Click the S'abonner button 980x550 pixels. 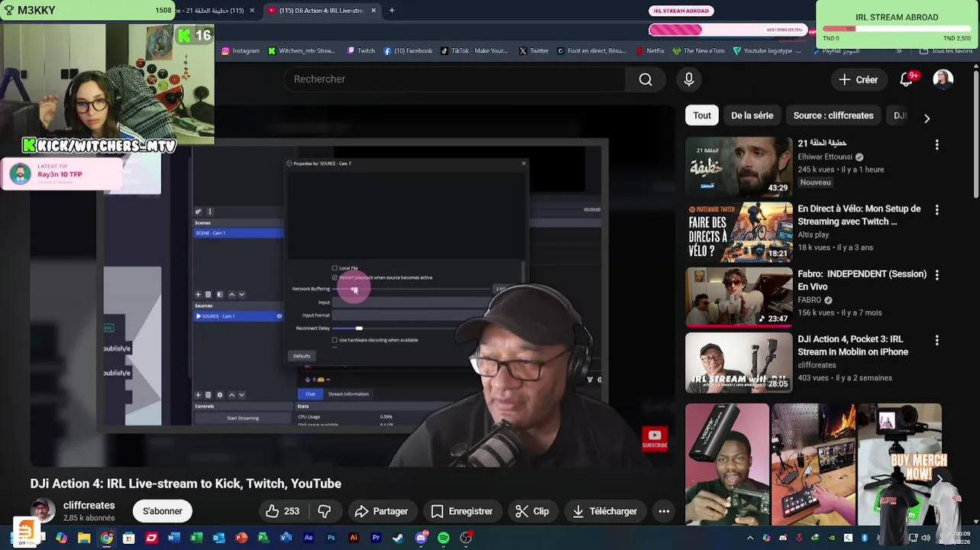click(x=163, y=511)
